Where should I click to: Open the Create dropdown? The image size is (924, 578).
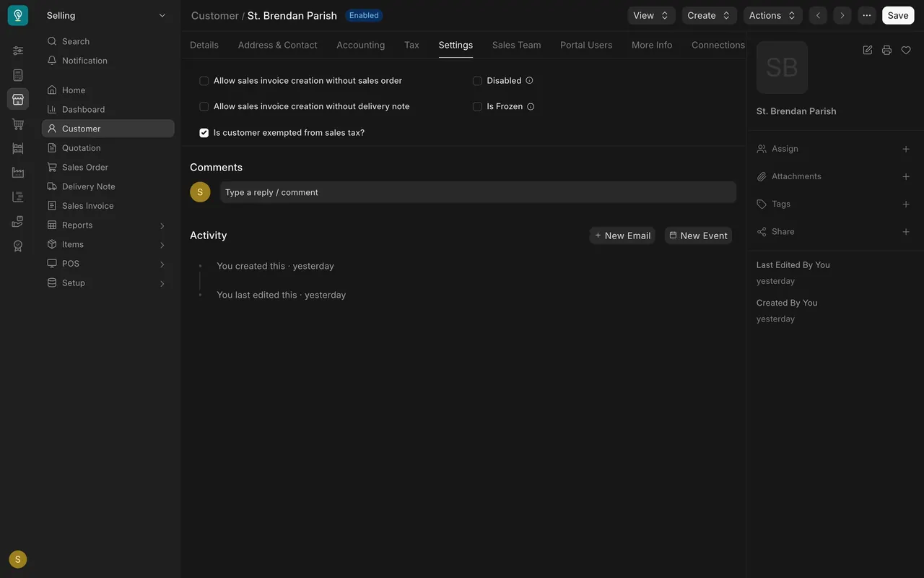pos(710,15)
